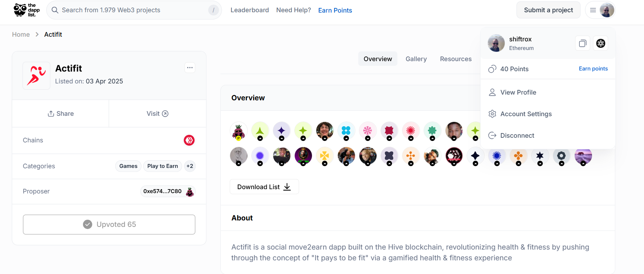Expand the +2 more categories badge
Screen dimensions: 644x274
pyautogui.click(x=190, y=166)
